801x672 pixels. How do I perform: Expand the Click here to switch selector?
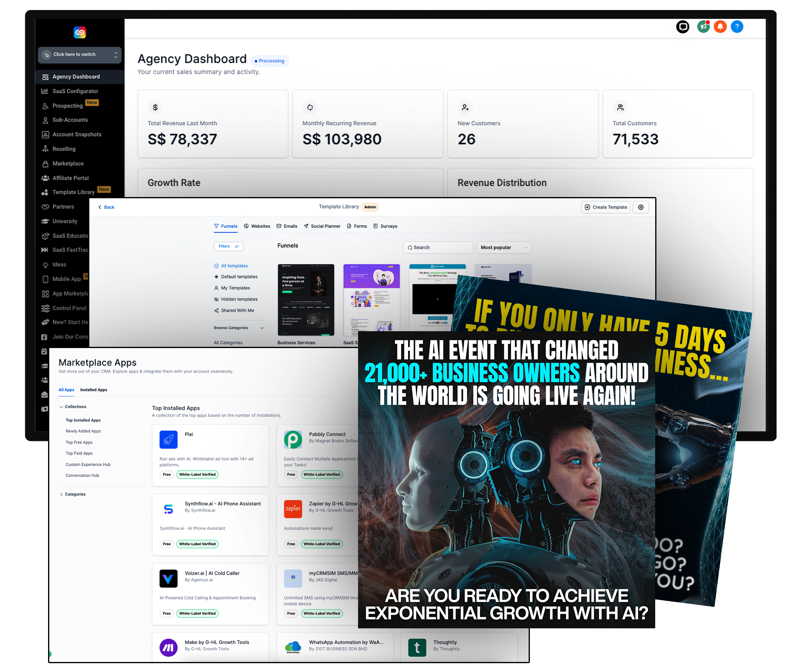click(x=80, y=54)
